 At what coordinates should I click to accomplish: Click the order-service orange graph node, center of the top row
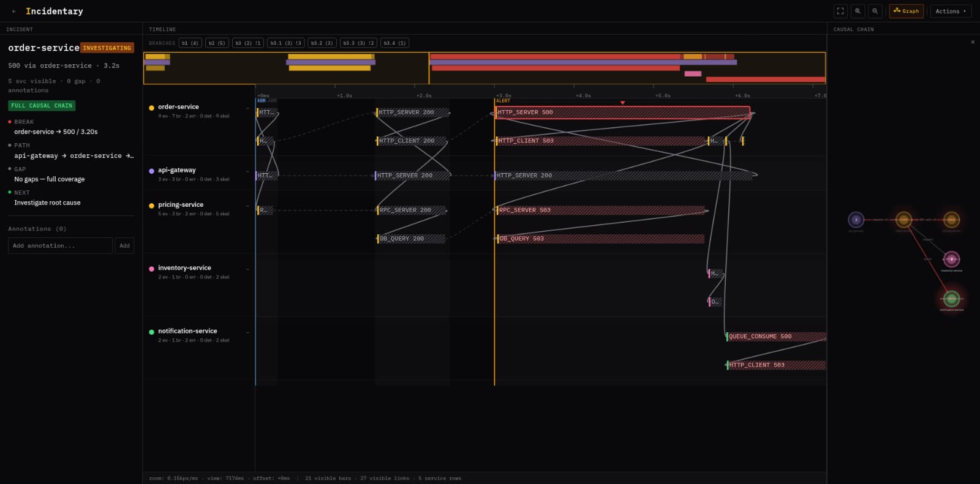pyautogui.click(x=903, y=220)
